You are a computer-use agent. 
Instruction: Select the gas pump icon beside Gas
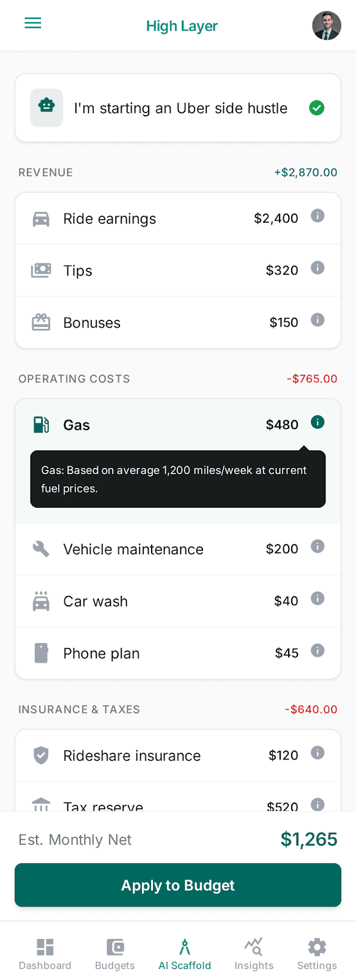(x=40, y=424)
